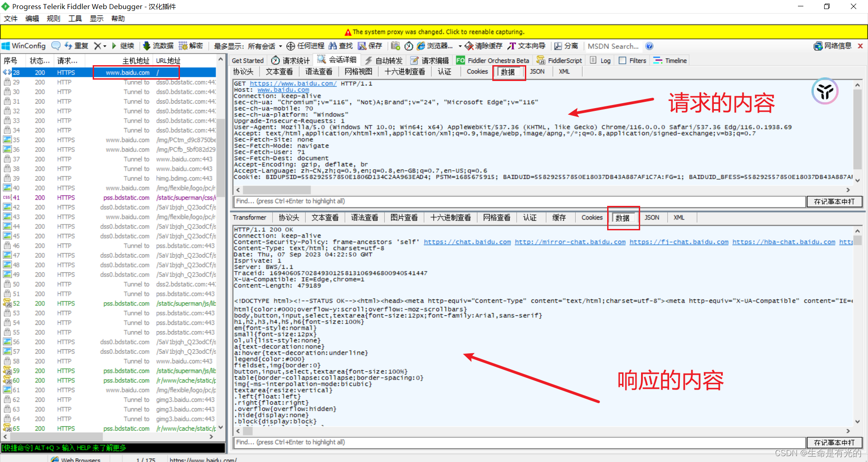Select request JSON tab

pyautogui.click(x=537, y=71)
